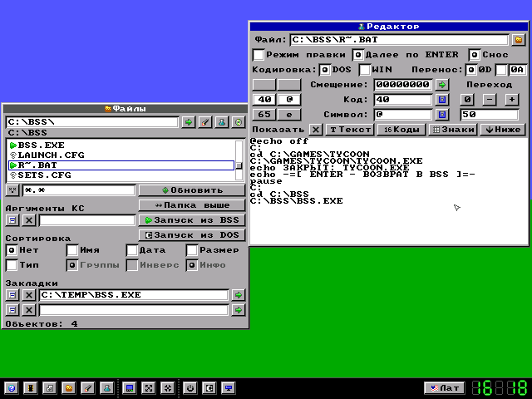Viewport: 532px width, 399px height.
Task: Open the flask editor icon in the Файлы window
Action: tap(222, 122)
